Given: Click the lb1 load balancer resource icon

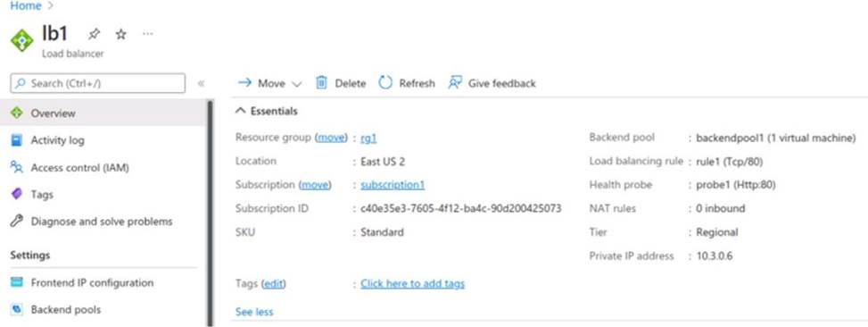Looking at the screenshot, I should pos(22,40).
